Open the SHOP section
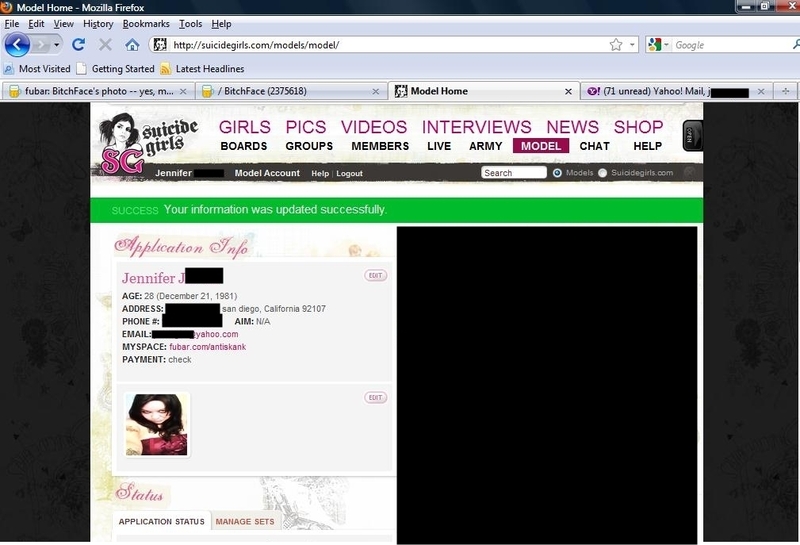The height and width of the screenshot is (545, 800). (639, 127)
